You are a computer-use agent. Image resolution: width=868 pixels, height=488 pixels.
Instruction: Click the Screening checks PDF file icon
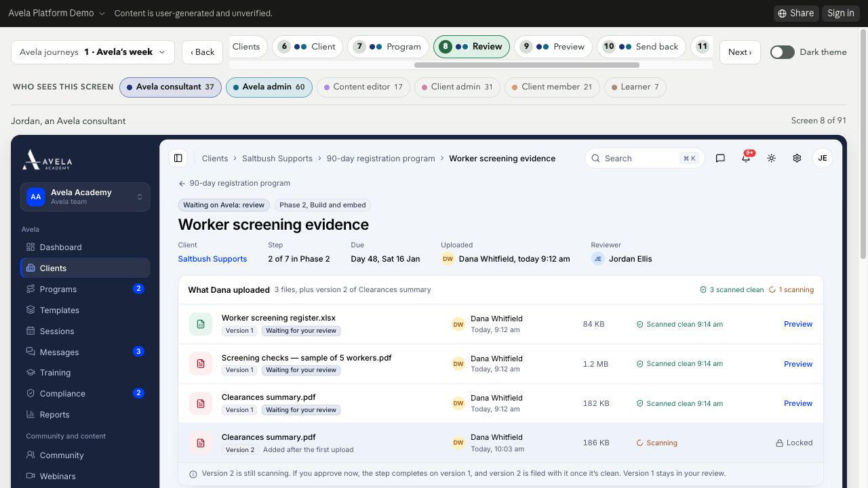click(x=201, y=364)
